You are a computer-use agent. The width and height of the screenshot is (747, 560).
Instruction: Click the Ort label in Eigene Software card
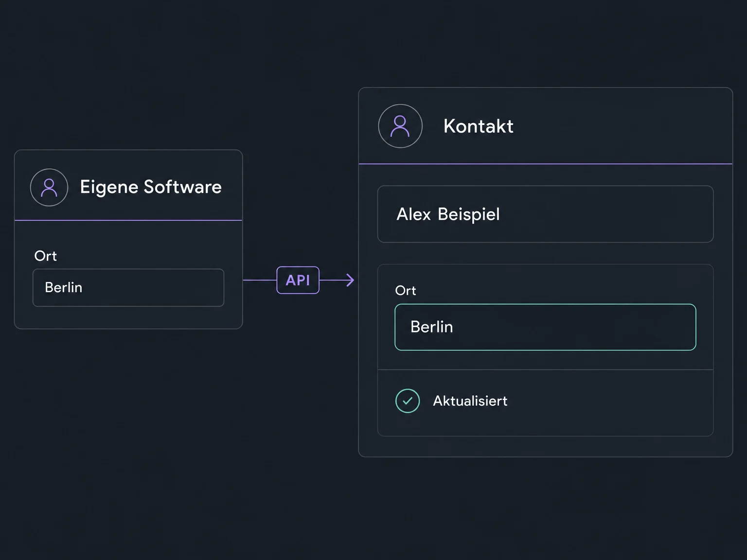point(46,256)
